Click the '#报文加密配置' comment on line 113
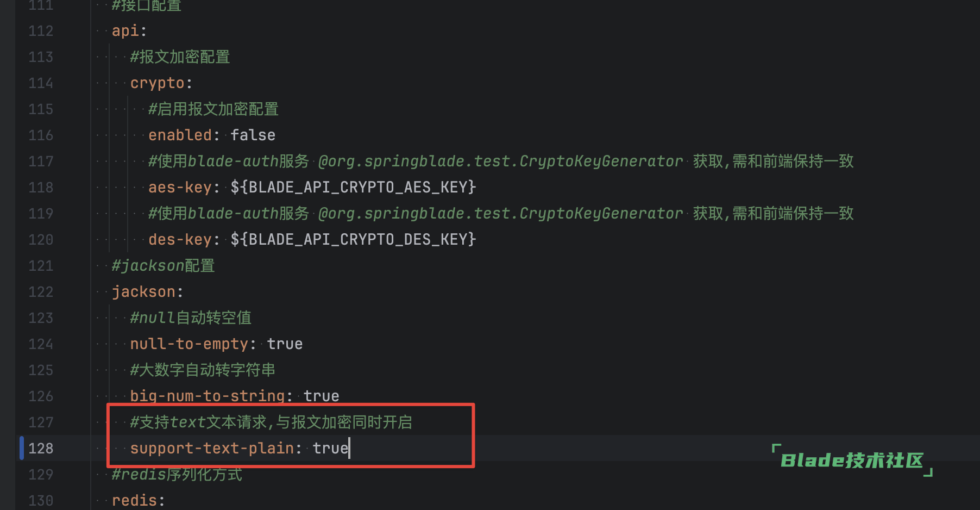The width and height of the screenshot is (980, 510). [180, 57]
